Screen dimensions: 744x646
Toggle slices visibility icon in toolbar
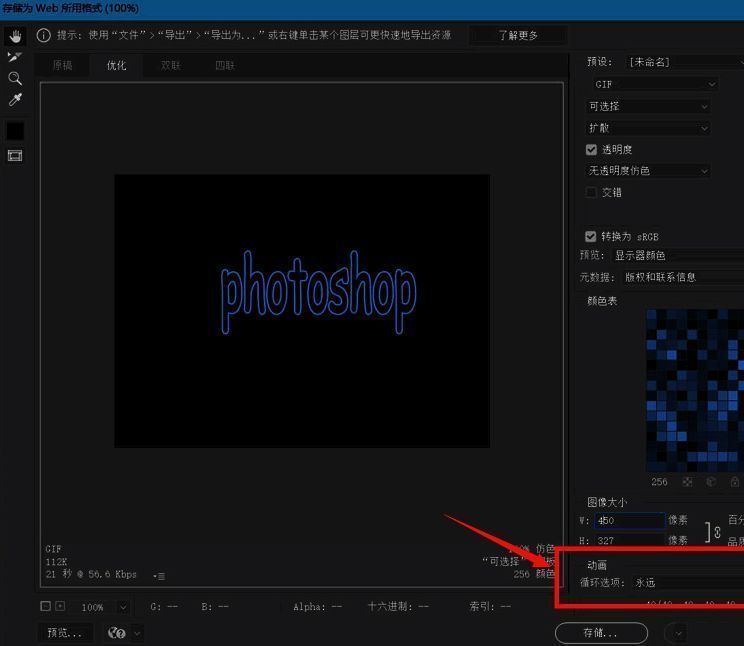pyautogui.click(x=15, y=156)
